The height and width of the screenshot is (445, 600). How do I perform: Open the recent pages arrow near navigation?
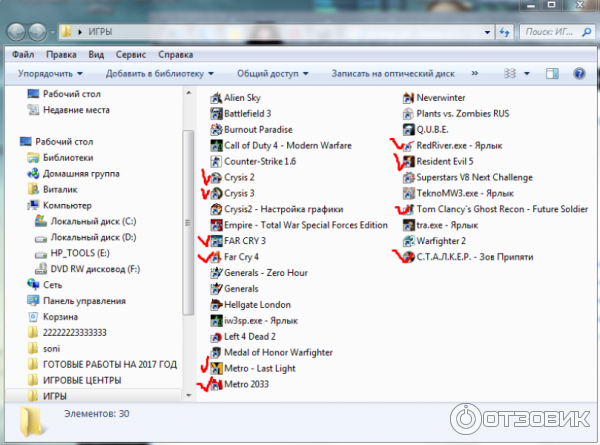coord(52,33)
